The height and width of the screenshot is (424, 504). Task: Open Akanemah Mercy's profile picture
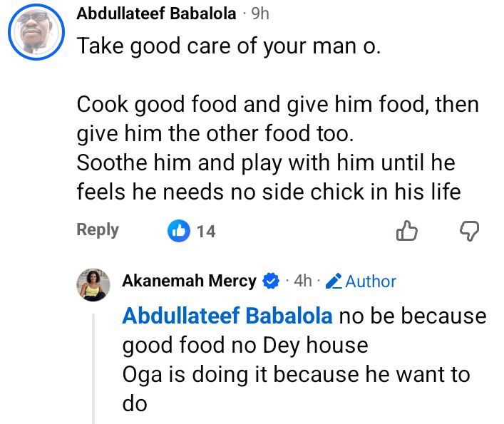pyautogui.click(x=93, y=284)
